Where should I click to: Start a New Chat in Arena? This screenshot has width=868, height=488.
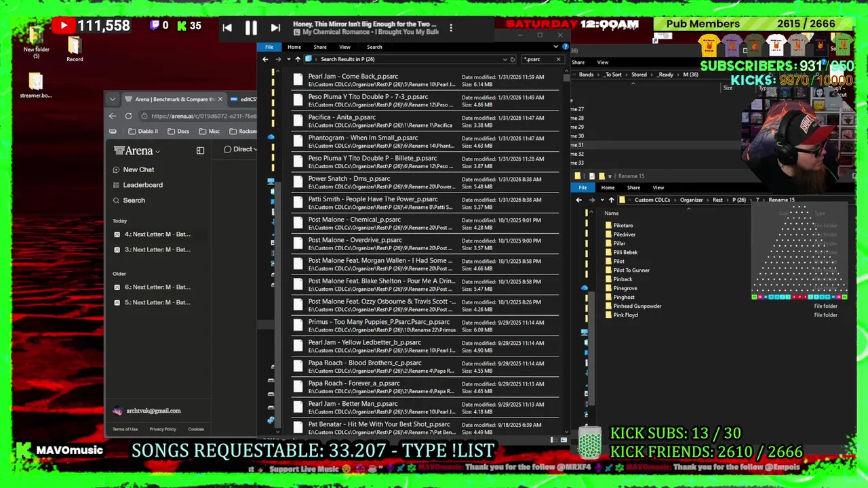pyautogui.click(x=134, y=169)
